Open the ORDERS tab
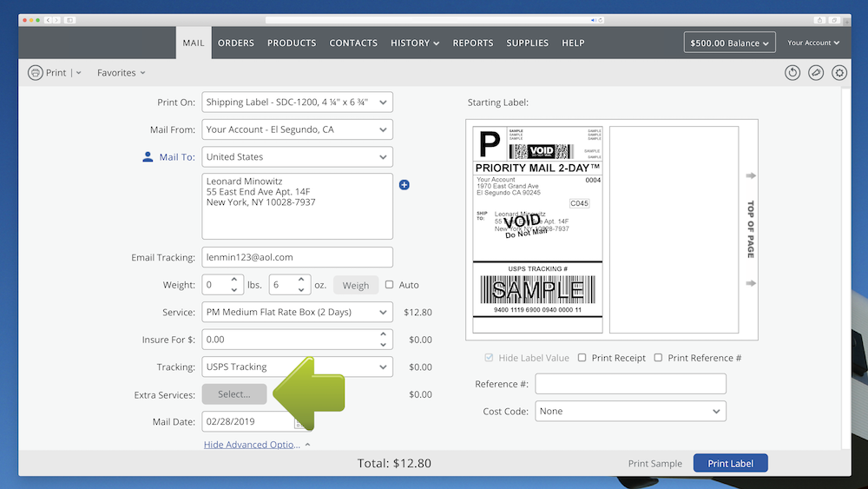Image resolution: width=868 pixels, height=489 pixels. (236, 43)
